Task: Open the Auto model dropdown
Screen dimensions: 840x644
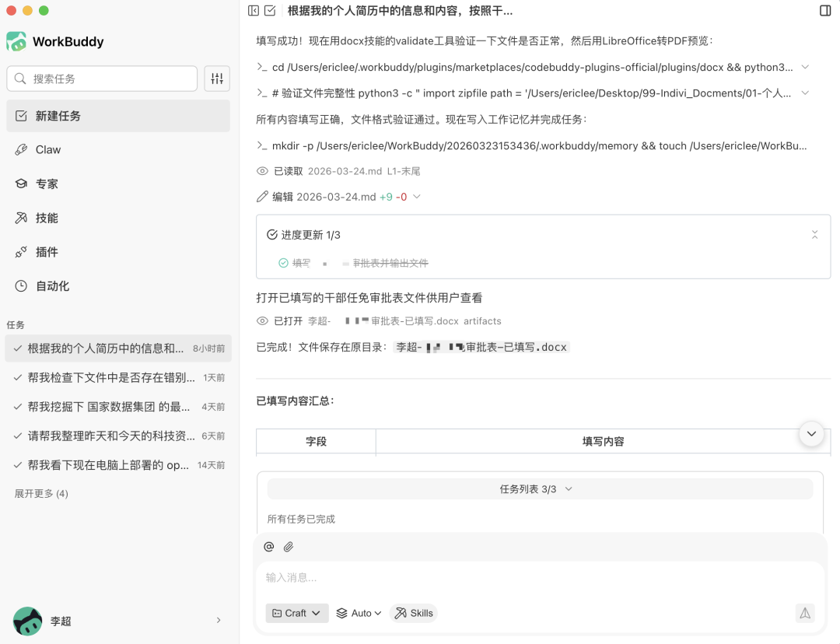Action: (359, 613)
